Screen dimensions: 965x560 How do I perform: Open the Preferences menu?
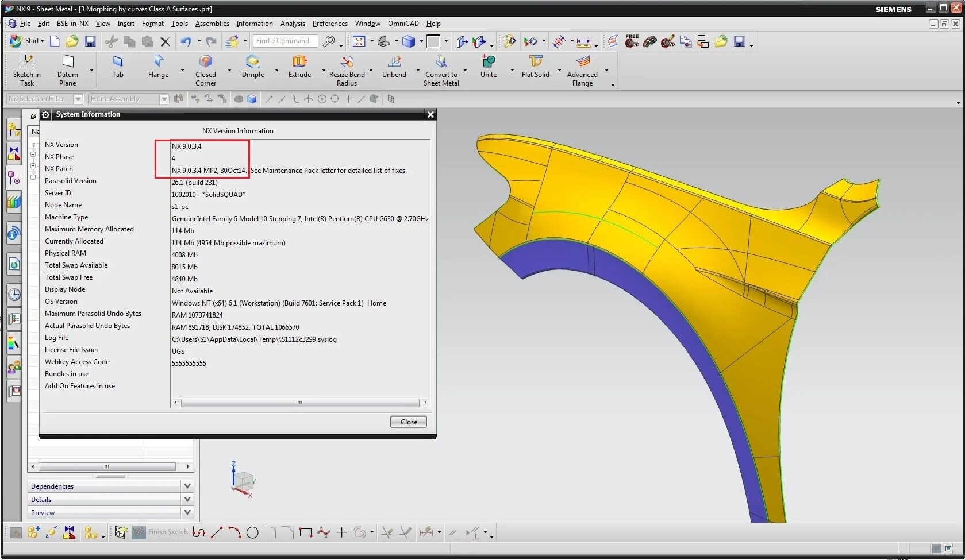(330, 24)
